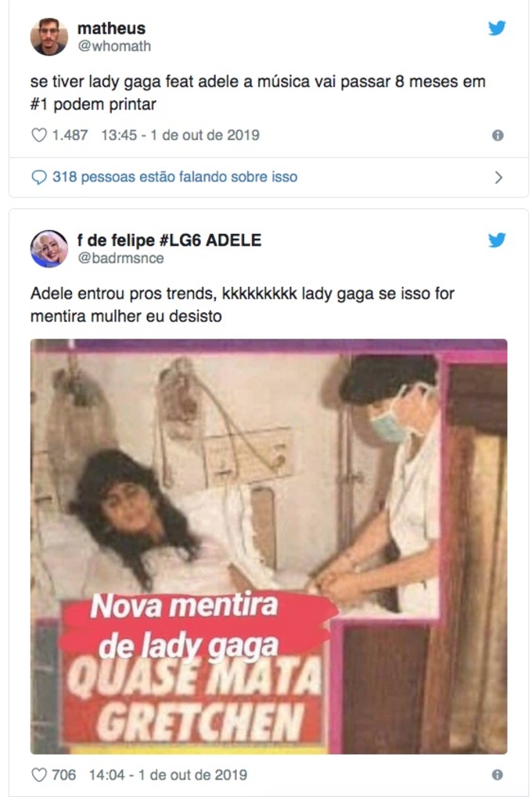Open matheus's profile avatar
The height and width of the screenshot is (797, 532).
pyautogui.click(x=49, y=37)
